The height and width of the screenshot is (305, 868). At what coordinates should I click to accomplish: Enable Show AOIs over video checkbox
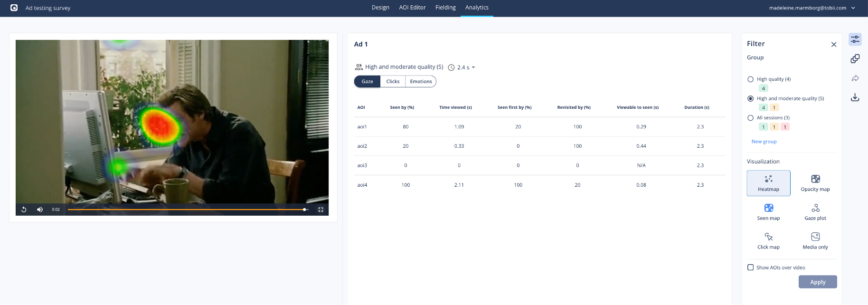coord(751,267)
